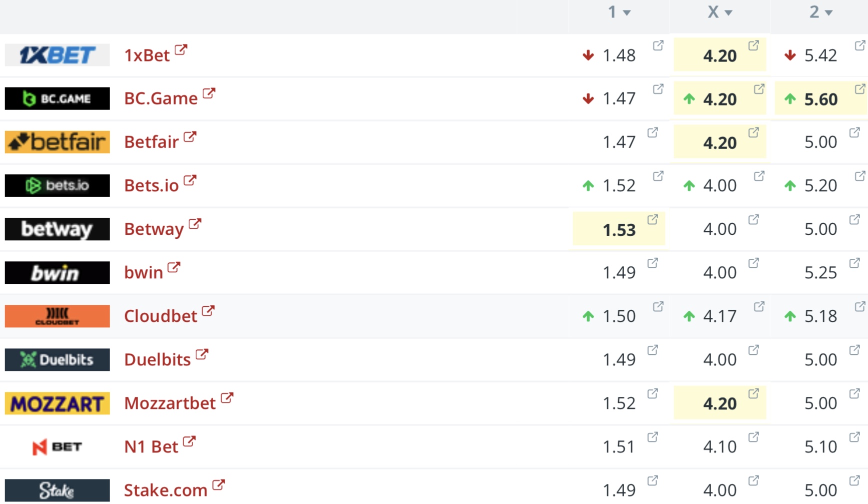Sort by column 2 dropdown arrow
Viewport: 868px width, 504px height.
829,13
